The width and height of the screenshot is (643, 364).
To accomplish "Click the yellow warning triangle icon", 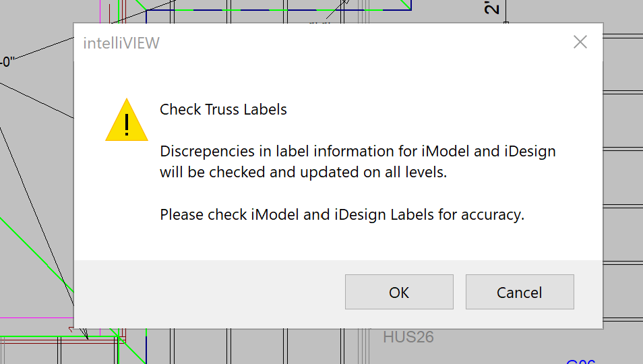I will click(126, 121).
